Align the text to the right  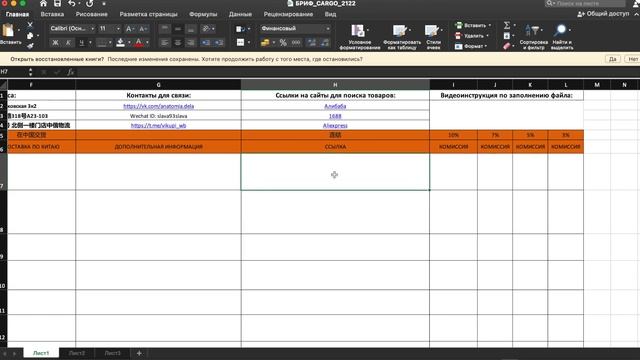click(x=191, y=42)
